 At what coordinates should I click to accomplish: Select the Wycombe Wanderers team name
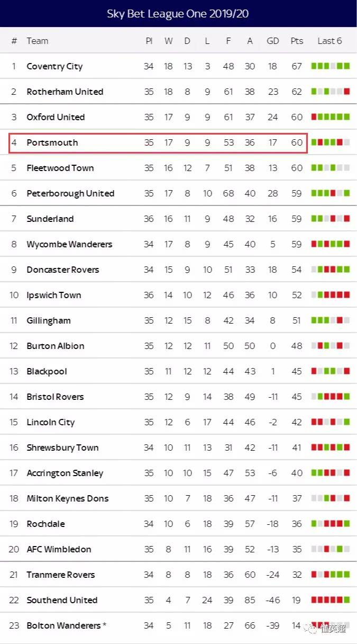[70, 244]
